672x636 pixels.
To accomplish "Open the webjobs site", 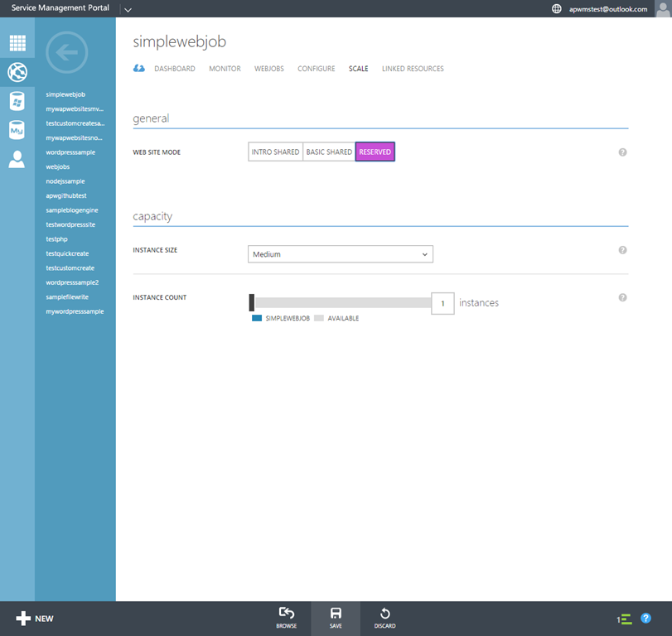I will coord(58,166).
